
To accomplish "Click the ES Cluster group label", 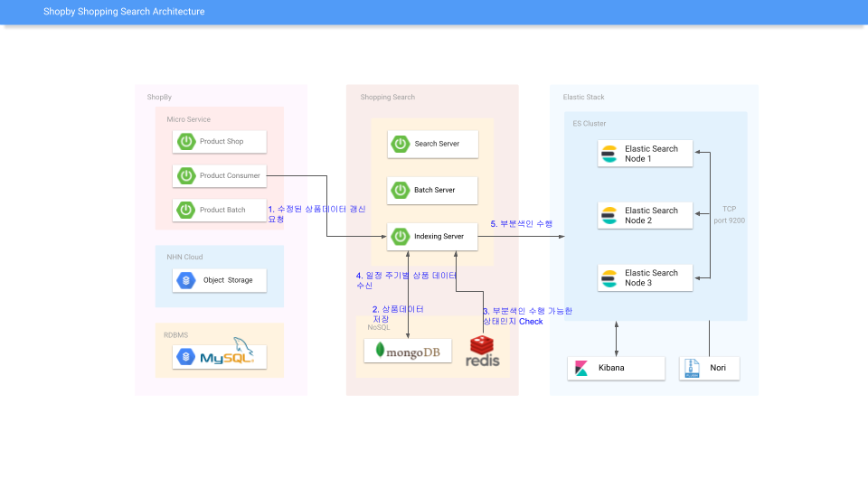I will point(590,124).
